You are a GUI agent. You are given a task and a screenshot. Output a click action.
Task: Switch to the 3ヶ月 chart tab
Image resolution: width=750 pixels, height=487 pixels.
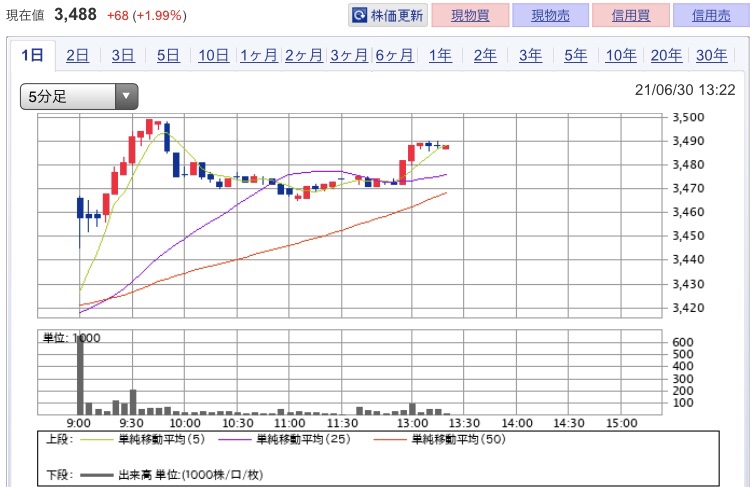pyautogui.click(x=349, y=55)
